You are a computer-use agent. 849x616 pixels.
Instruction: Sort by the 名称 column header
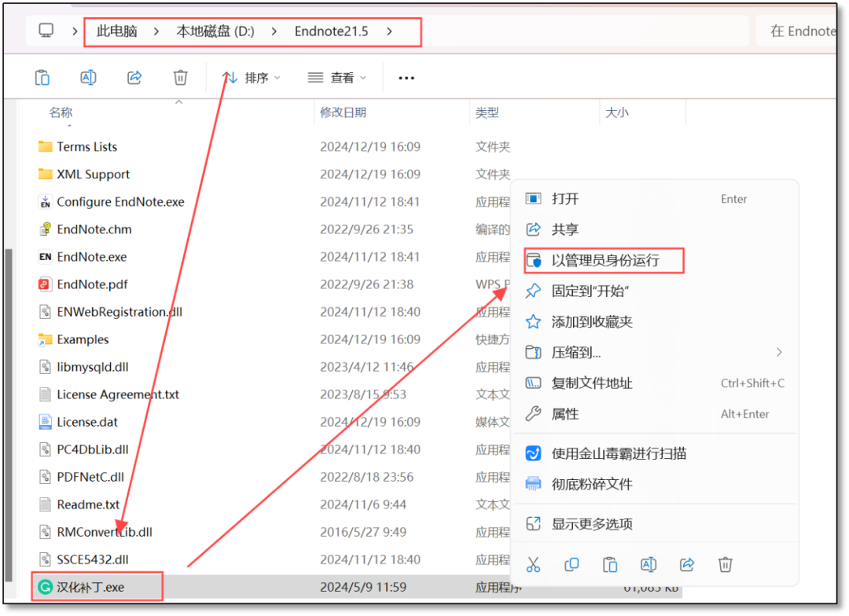(x=61, y=112)
